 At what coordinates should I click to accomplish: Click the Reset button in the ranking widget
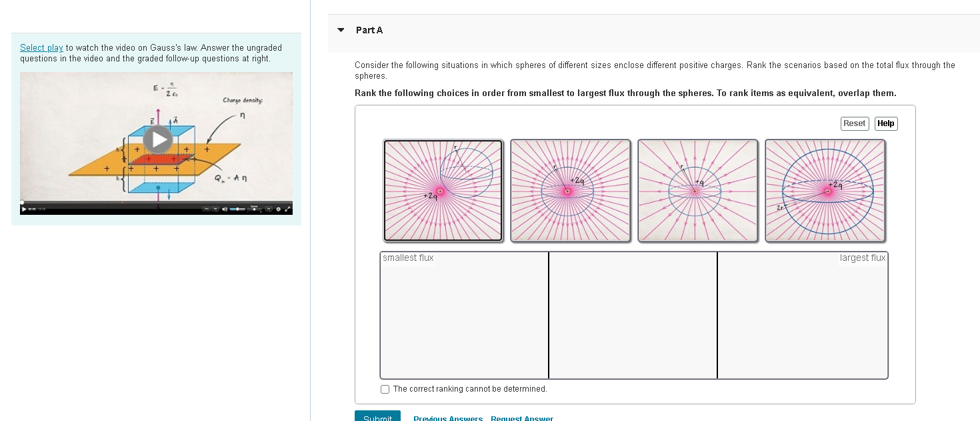[854, 123]
